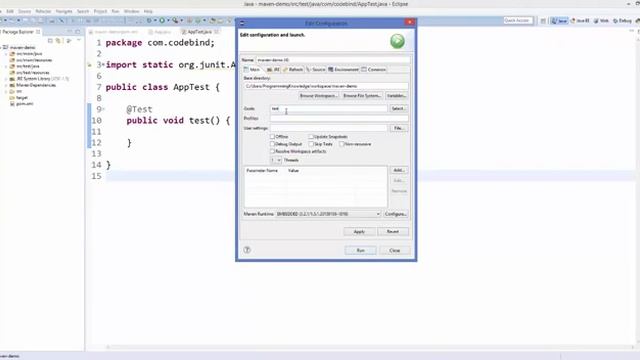The width and height of the screenshot is (640, 360).
Task: Enable the Update Snapshots checkbox
Action: point(311,137)
